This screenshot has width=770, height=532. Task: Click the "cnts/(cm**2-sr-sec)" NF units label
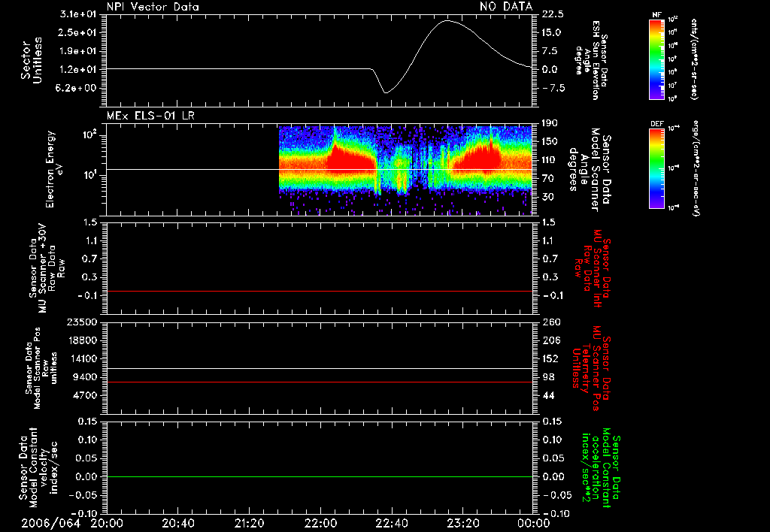coord(694,59)
